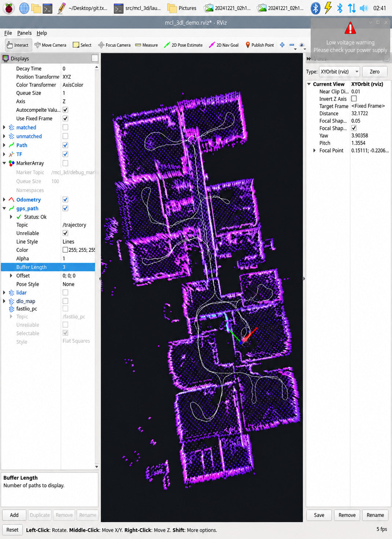Enable the MarkerArray display checkbox
Screen dimensions: 392x539
65,163
